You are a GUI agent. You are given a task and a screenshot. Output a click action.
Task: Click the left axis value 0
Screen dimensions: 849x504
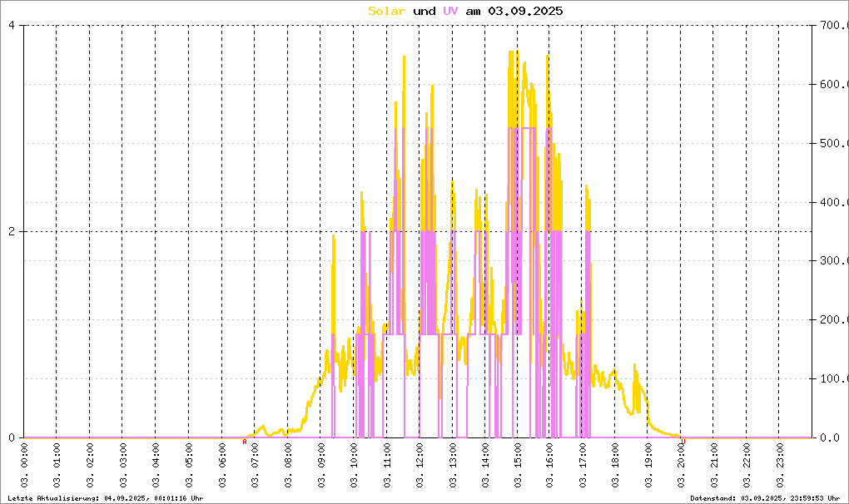click(12, 437)
